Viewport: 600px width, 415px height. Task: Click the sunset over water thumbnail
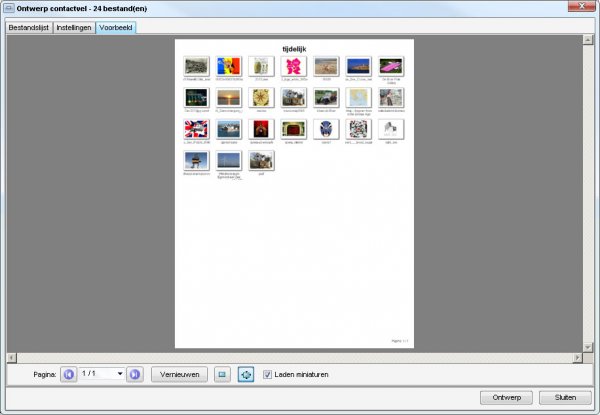pos(229,97)
